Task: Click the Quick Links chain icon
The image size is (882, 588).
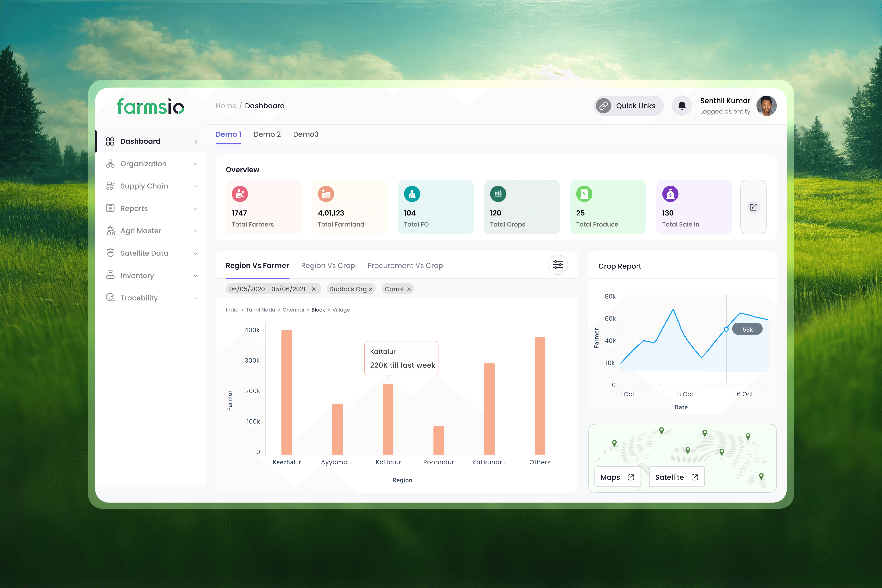Action: point(603,106)
